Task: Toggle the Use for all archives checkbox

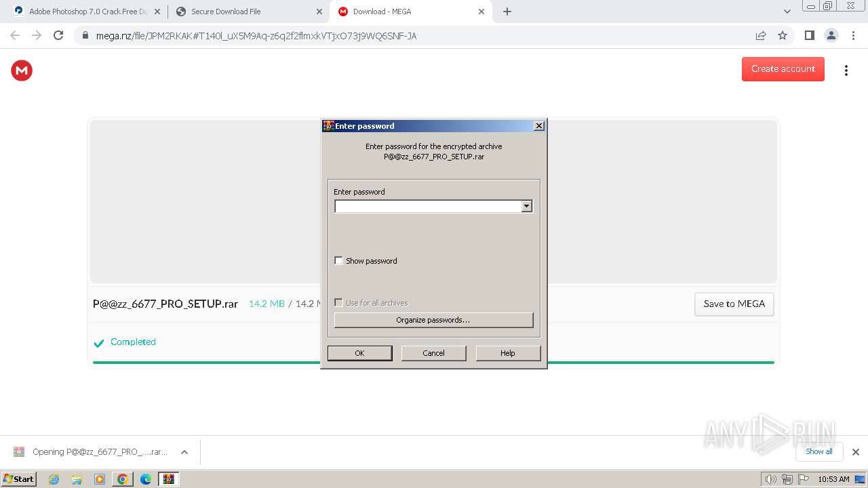Action: 339,303
